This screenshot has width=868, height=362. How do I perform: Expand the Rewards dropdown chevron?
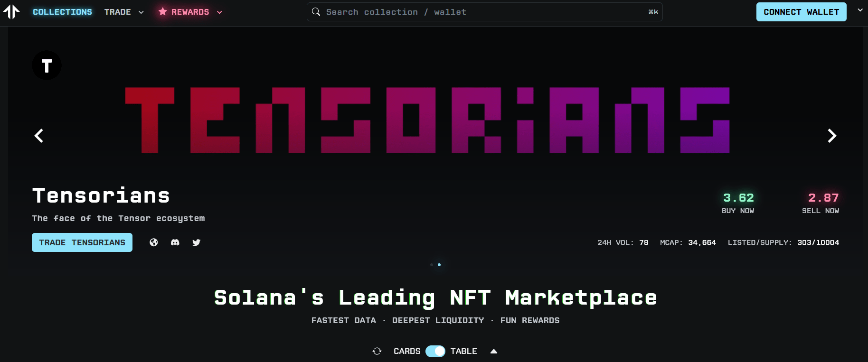coord(219,12)
